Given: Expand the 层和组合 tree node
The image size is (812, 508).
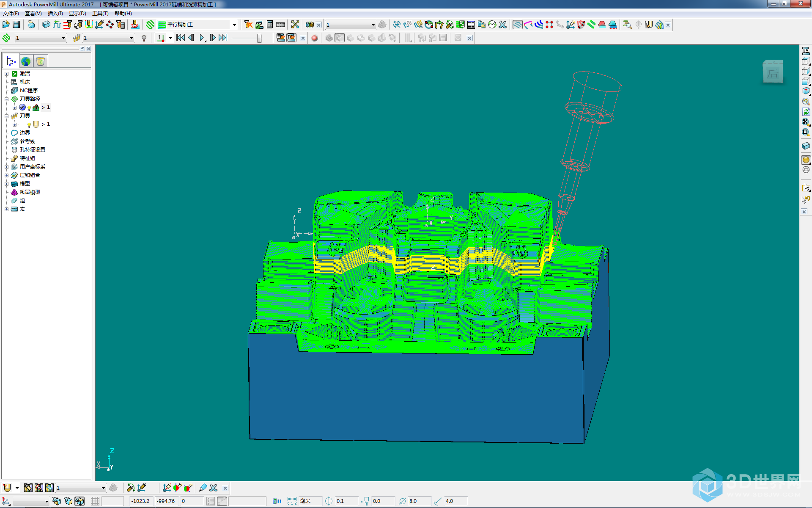Looking at the screenshot, I should pos(7,175).
